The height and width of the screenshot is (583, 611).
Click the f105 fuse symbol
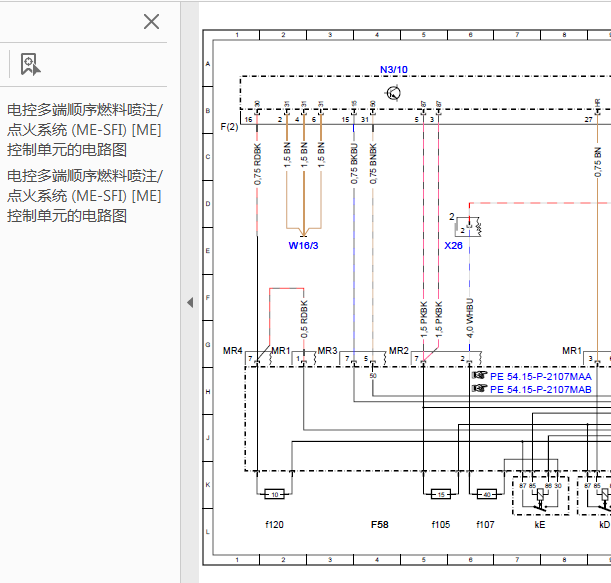[x=441, y=495]
